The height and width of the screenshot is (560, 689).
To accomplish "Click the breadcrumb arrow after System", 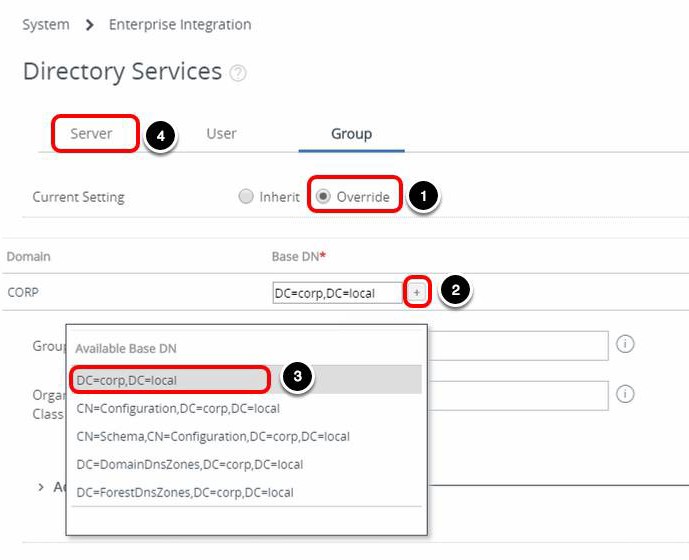I will 89,24.
